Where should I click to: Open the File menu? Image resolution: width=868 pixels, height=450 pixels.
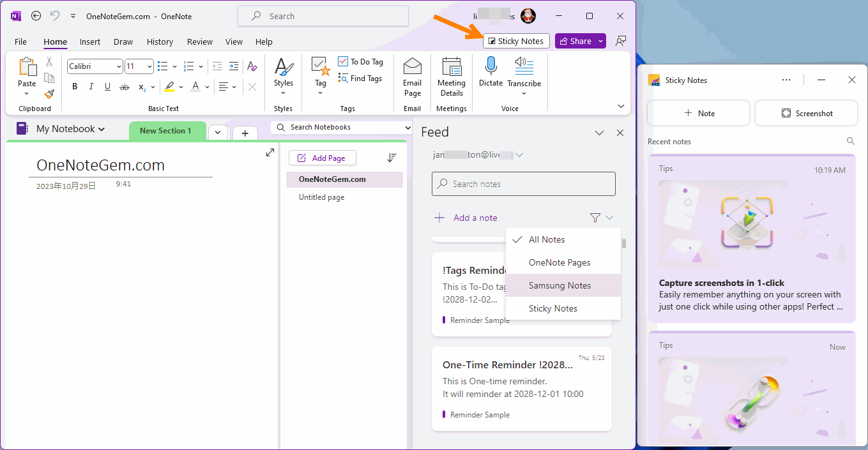(20, 41)
